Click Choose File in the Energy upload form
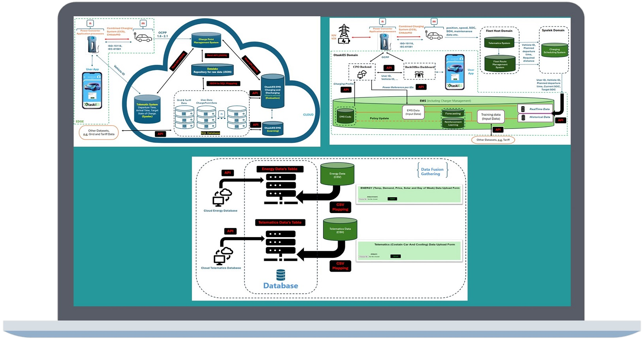Image resolution: width=644 pixels, height=340 pixels. tap(363, 199)
